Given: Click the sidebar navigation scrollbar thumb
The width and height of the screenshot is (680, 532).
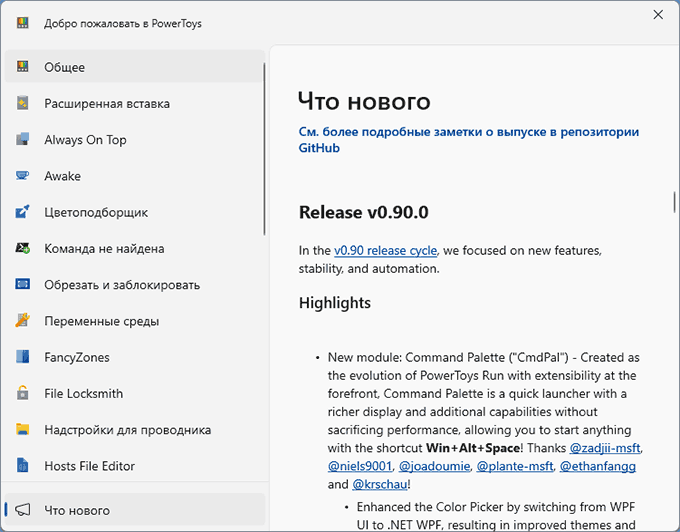Looking at the screenshot, I should click(264, 149).
